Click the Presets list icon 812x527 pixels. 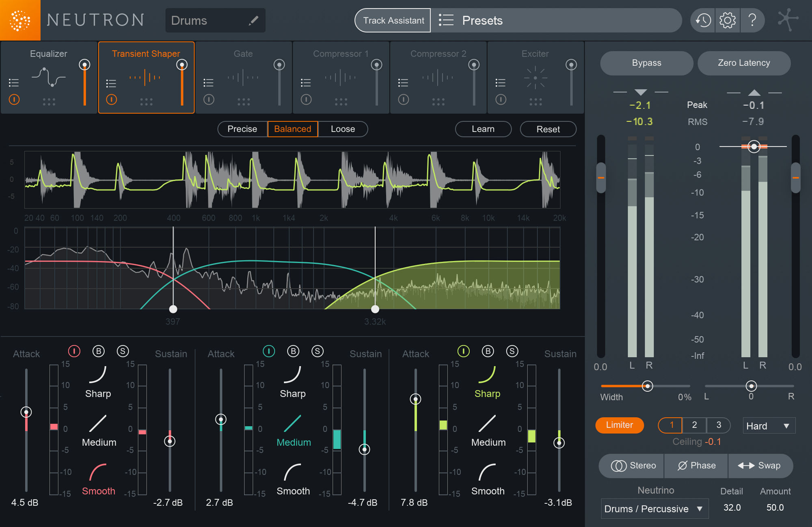446,20
